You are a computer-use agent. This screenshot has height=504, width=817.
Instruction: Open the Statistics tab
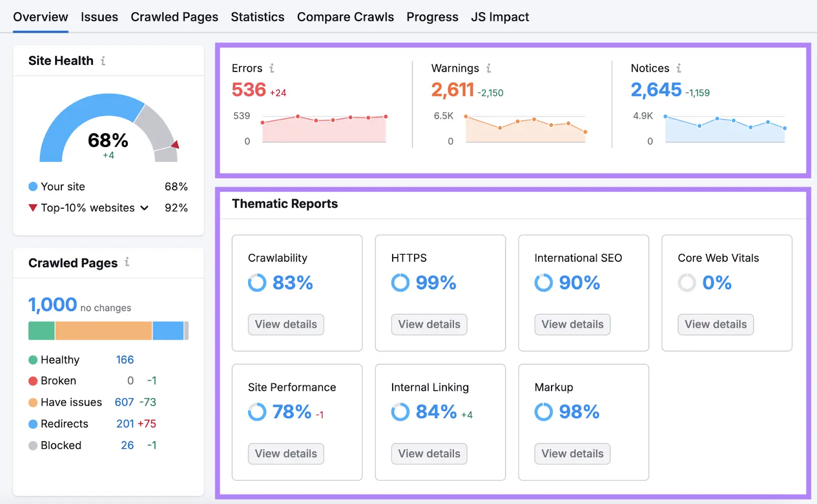[x=257, y=16]
